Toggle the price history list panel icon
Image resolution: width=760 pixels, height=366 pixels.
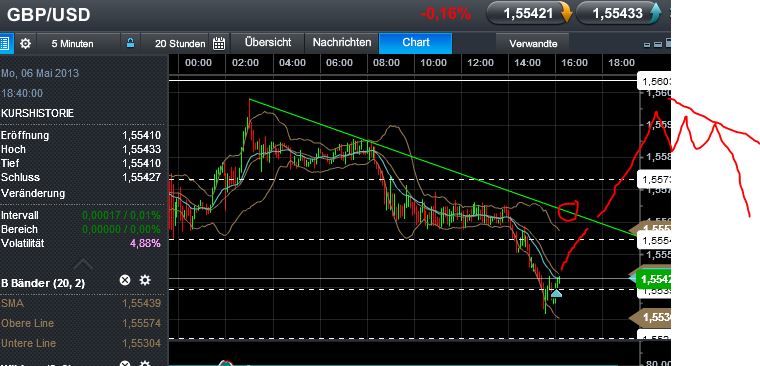point(5,44)
